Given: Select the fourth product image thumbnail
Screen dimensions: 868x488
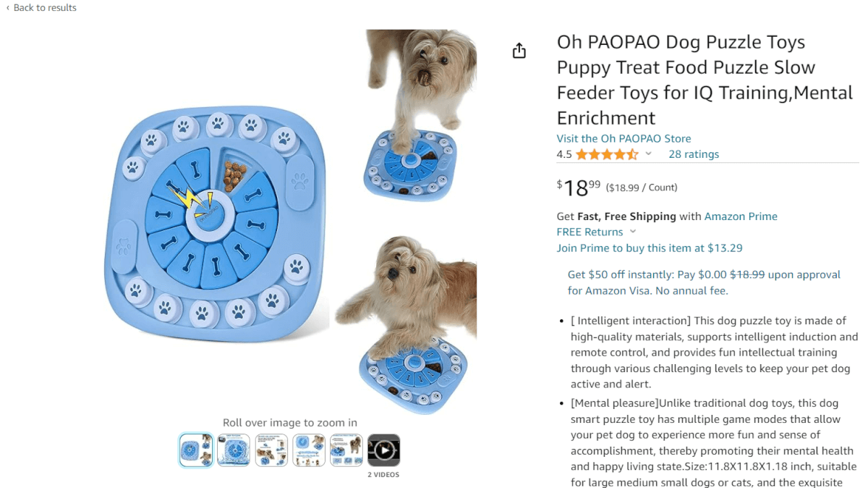Looking at the screenshot, I should point(309,450).
